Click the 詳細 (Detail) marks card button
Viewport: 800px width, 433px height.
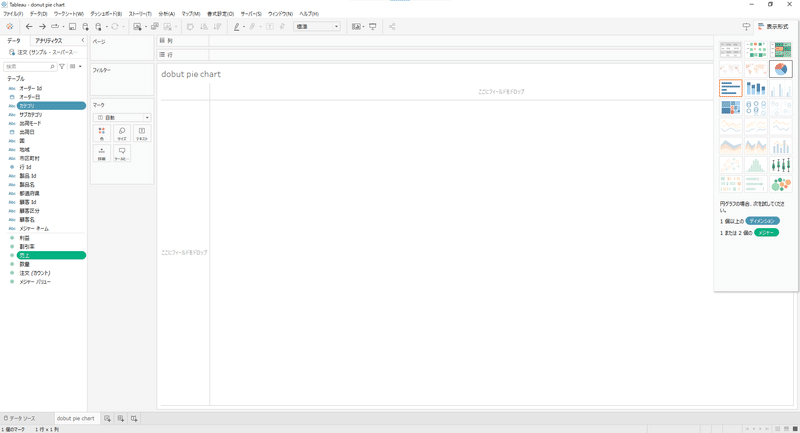pos(102,154)
